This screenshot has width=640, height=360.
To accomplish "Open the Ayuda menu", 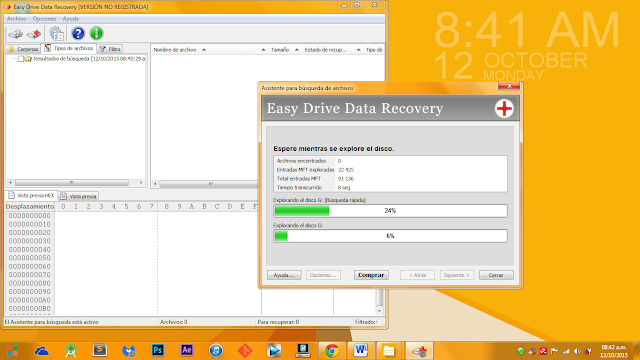I will 71,19.
